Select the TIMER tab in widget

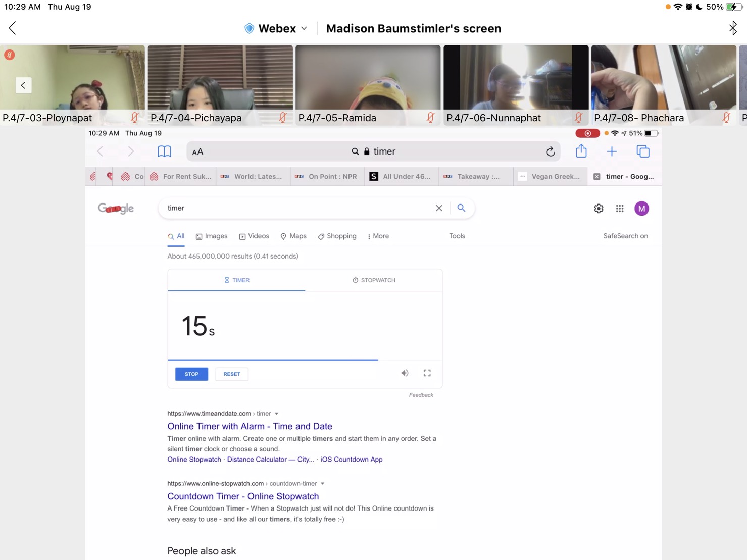pyautogui.click(x=236, y=280)
